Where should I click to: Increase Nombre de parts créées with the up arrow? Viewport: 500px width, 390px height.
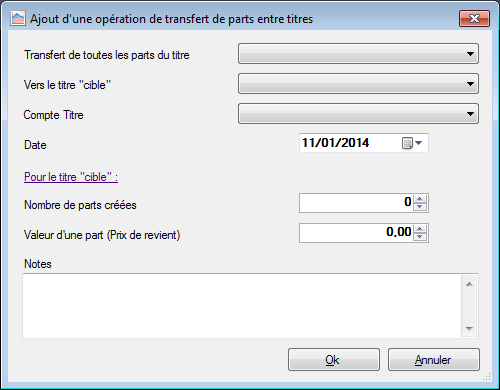(420, 199)
